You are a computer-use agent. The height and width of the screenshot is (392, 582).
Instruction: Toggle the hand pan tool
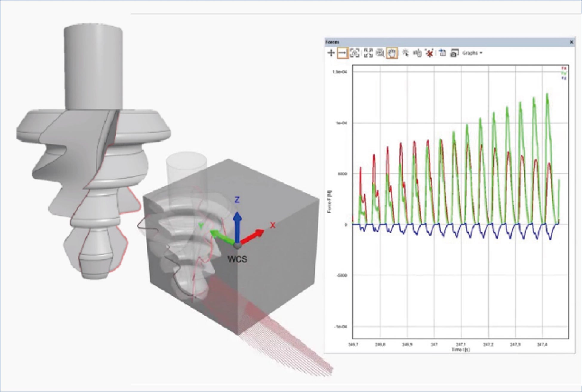[x=392, y=53]
